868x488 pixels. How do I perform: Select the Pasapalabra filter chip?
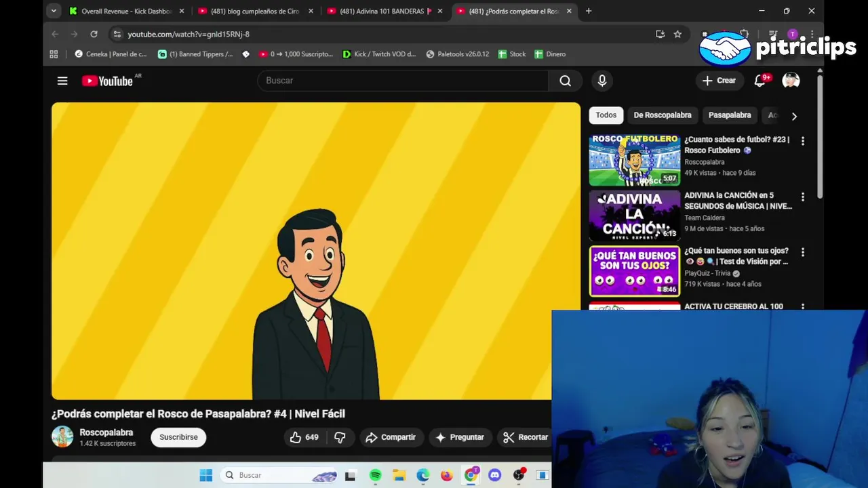730,115
